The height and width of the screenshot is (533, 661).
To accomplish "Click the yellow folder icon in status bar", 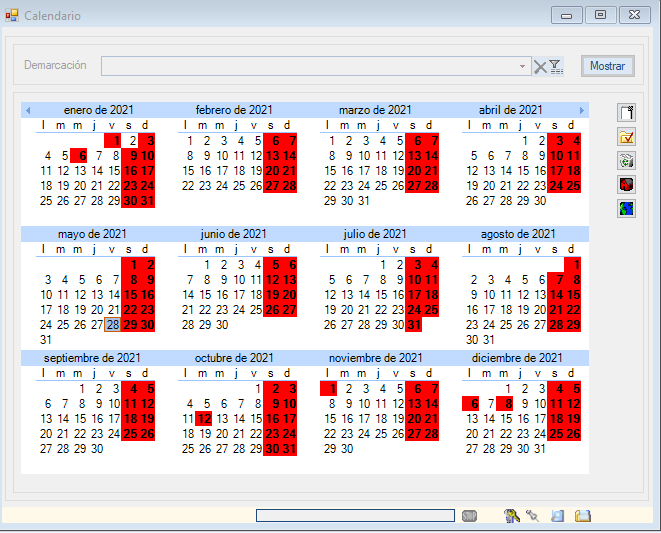I will coord(583,516).
